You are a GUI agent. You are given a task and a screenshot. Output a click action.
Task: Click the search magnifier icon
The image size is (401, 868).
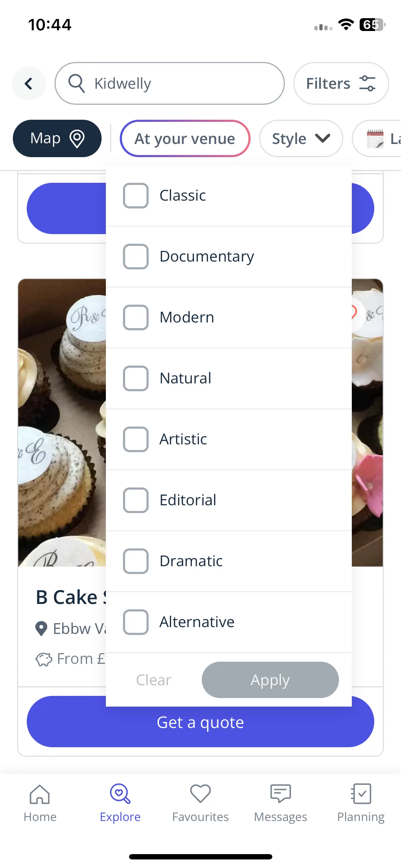pyautogui.click(x=77, y=83)
